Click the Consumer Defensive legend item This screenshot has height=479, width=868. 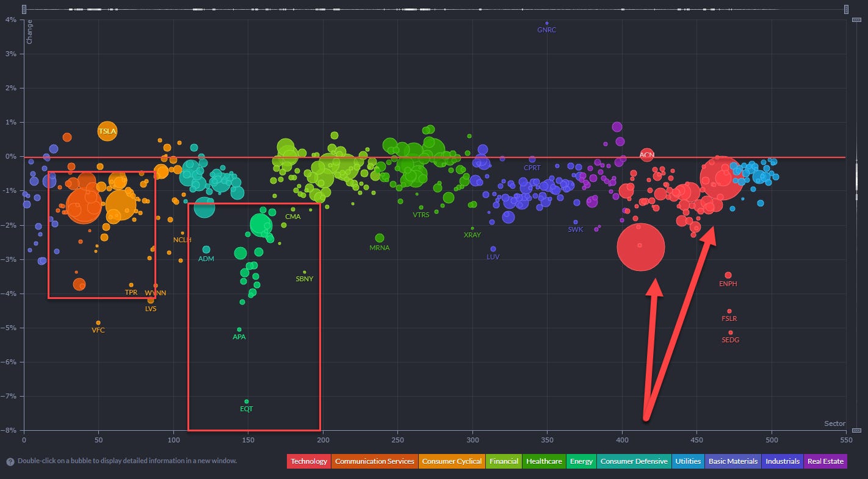coord(634,461)
